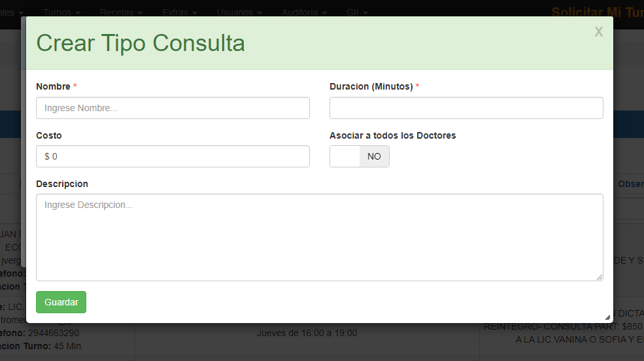The height and width of the screenshot is (361, 644).
Task: Open the Usuarios menu
Action: tap(239, 12)
